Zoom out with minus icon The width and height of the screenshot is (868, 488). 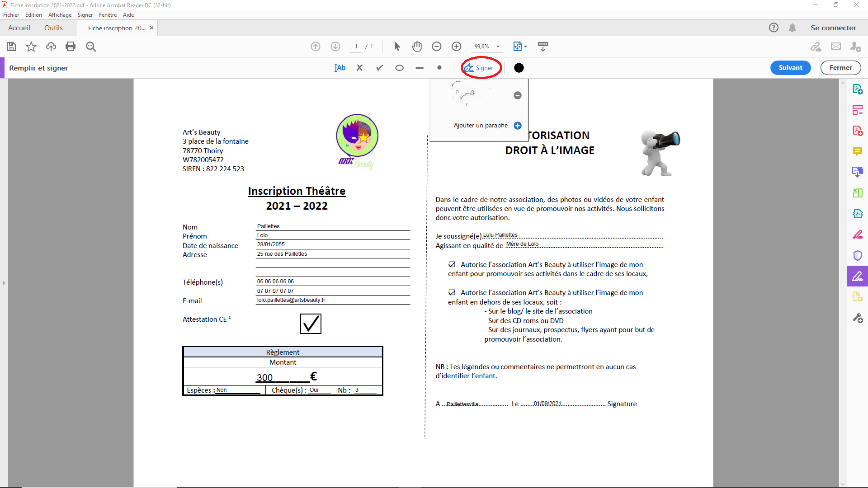[x=437, y=47]
